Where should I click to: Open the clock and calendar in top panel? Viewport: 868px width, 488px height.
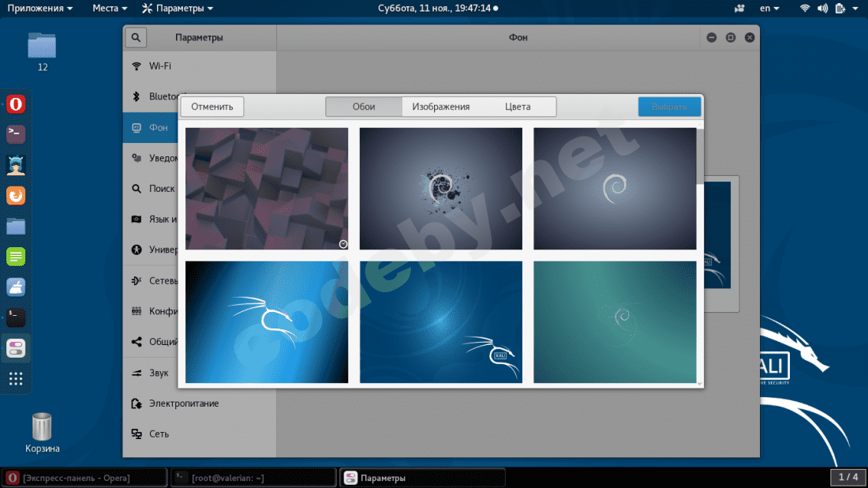tap(437, 9)
